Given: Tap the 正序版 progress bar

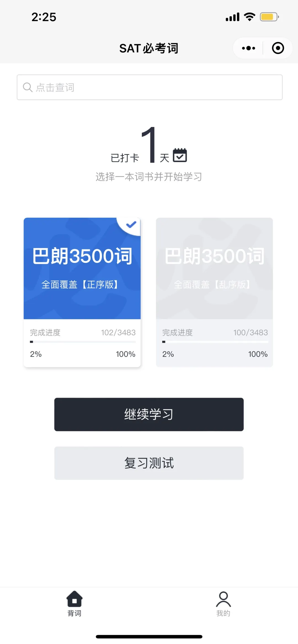Looking at the screenshot, I should (x=83, y=342).
